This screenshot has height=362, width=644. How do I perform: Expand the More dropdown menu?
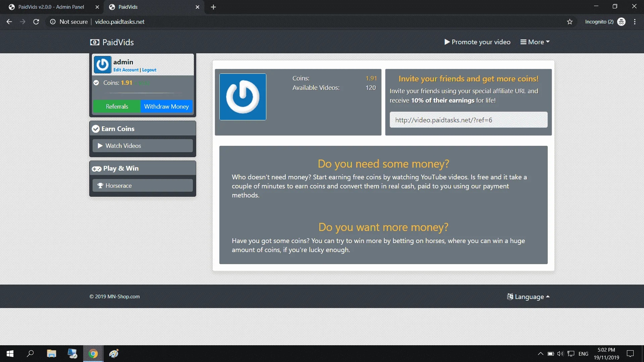click(x=535, y=42)
